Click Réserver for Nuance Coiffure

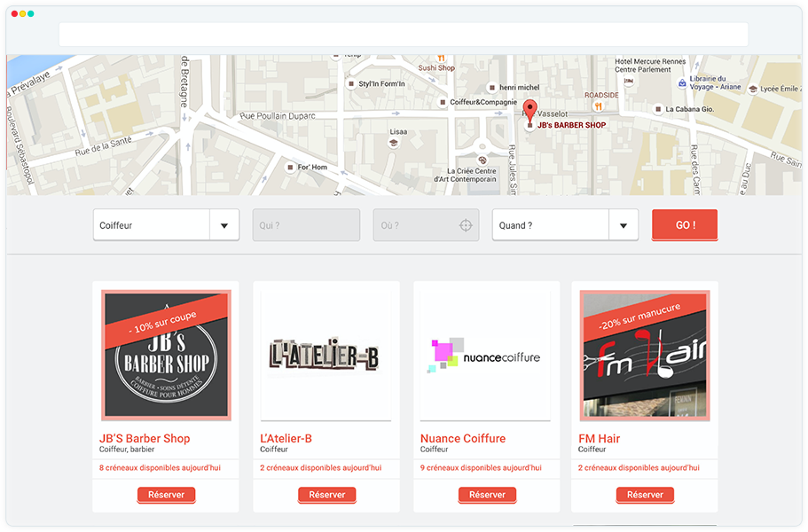[487, 495]
